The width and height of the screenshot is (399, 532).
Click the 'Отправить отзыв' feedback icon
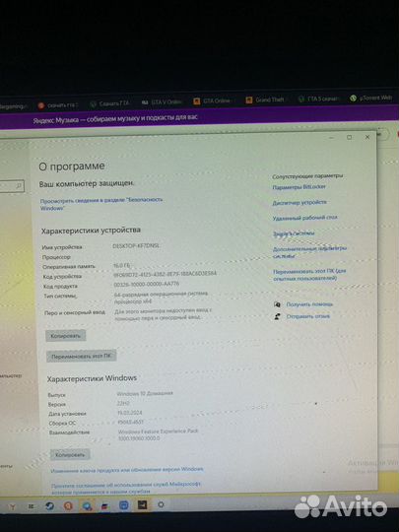coord(277,316)
